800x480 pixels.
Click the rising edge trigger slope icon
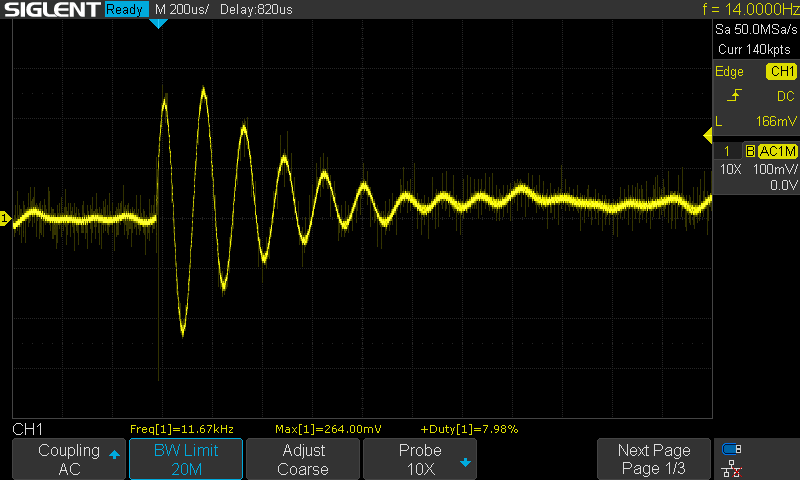tap(736, 96)
